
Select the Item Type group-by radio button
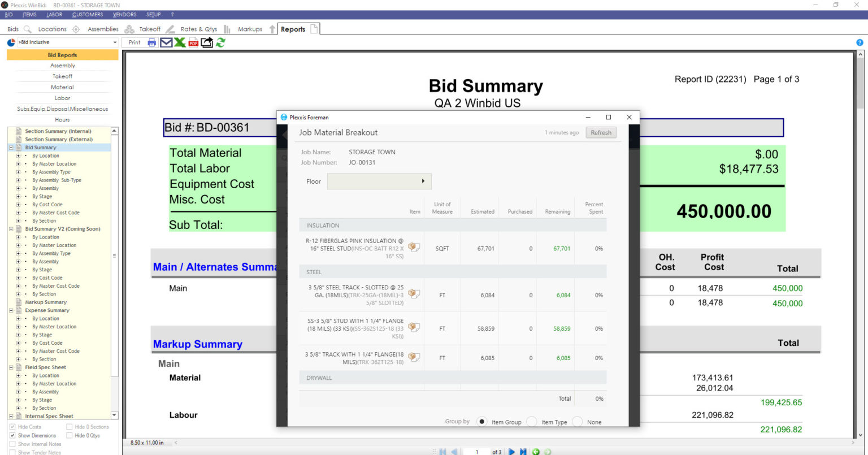pyautogui.click(x=532, y=422)
